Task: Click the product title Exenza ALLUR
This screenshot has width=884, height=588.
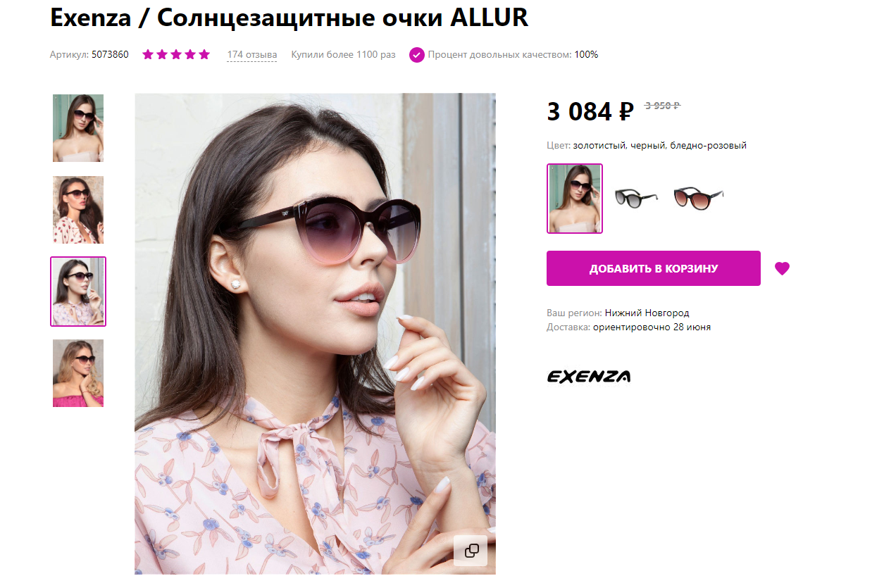Action: [289, 18]
